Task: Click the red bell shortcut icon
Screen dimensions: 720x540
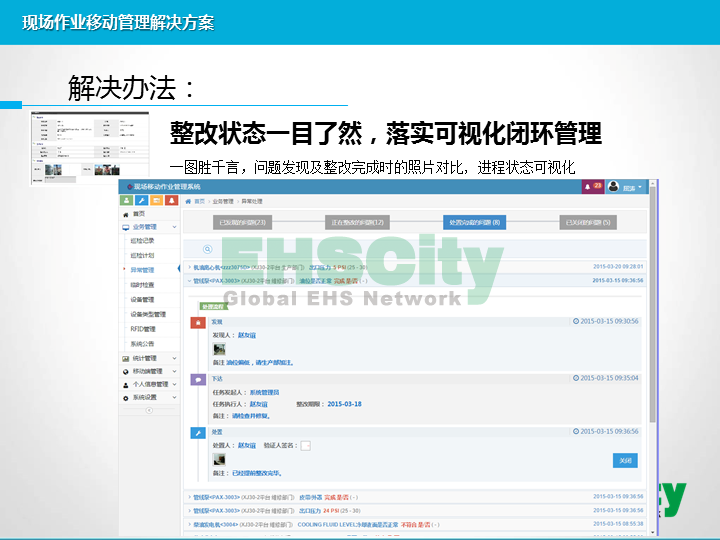Action: pos(171,201)
